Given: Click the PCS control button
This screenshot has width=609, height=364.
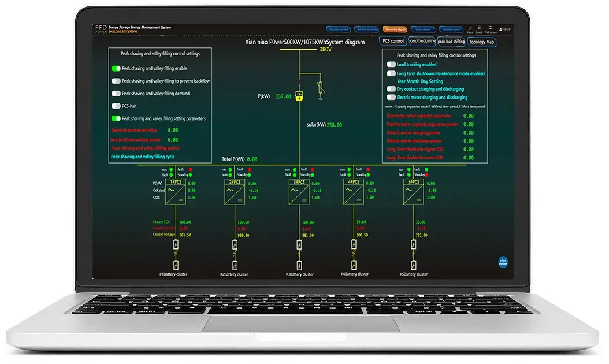Looking at the screenshot, I should pyautogui.click(x=393, y=41).
